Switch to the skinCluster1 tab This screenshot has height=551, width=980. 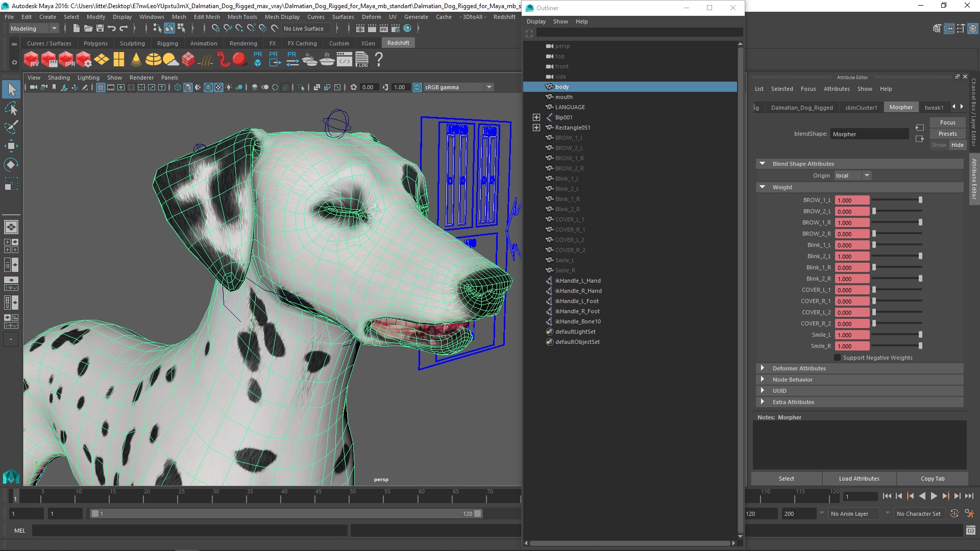(861, 107)
